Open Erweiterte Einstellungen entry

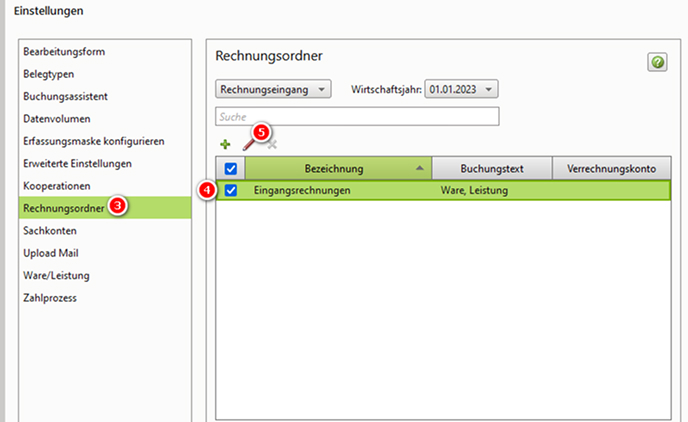point(77,163)
